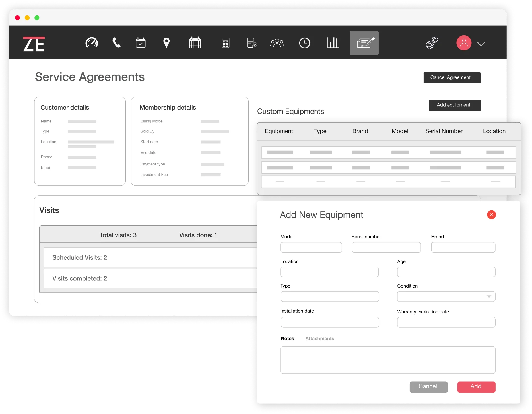532x414 pixels.
Task: Click the red macOS close window button
Action: pos(17,18)
